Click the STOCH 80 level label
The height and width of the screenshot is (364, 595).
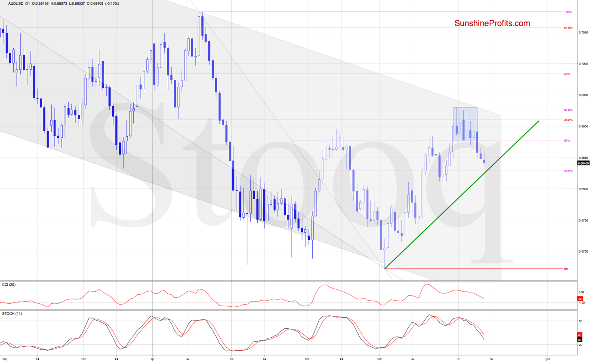(580, 321)
